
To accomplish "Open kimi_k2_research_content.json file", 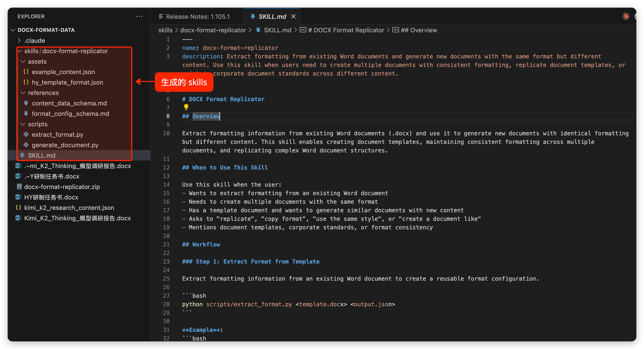I will click(x=69, y=208).
